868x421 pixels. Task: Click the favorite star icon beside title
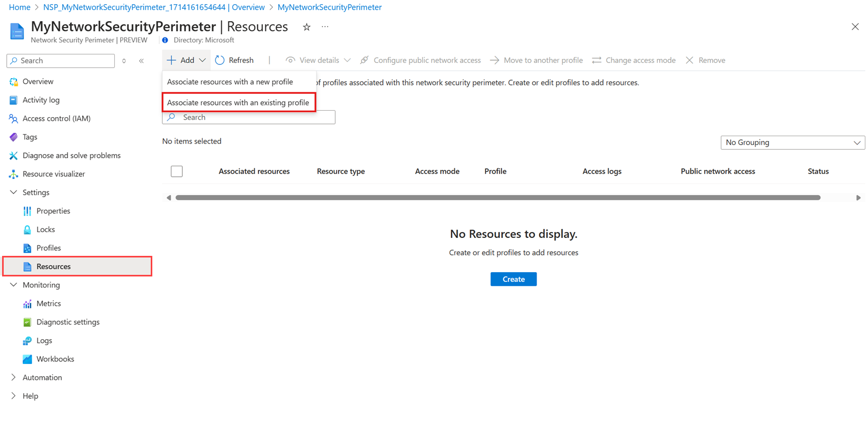pyautogui.click(x=306, y=27)
